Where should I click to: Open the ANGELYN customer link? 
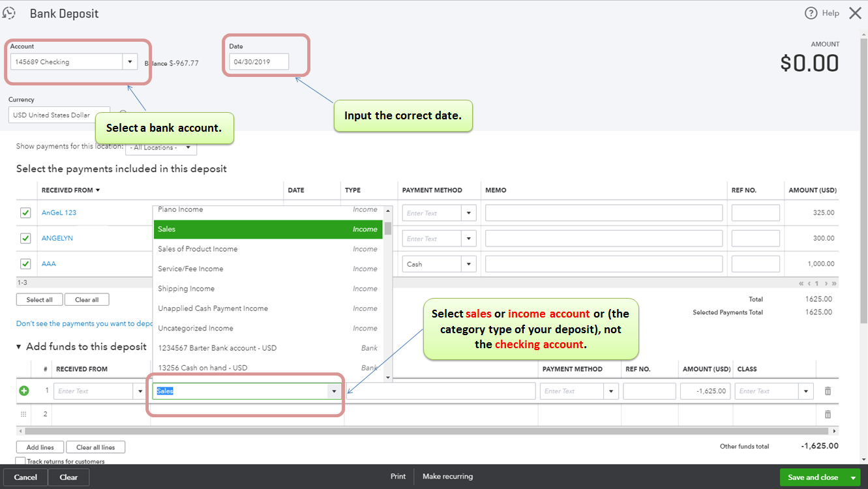[57, 239]
